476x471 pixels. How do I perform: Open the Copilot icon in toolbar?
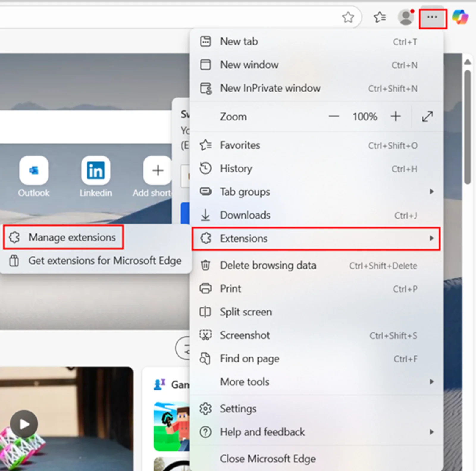[460, 17]
